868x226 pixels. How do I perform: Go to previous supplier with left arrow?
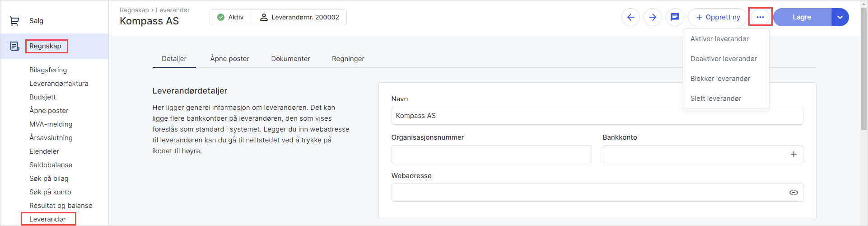(630, 17)
